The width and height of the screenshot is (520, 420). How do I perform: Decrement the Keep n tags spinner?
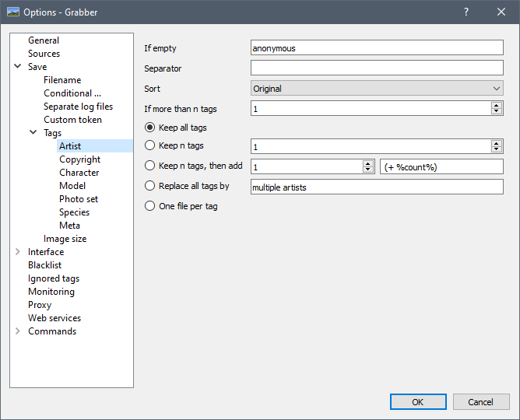(496, 149)
